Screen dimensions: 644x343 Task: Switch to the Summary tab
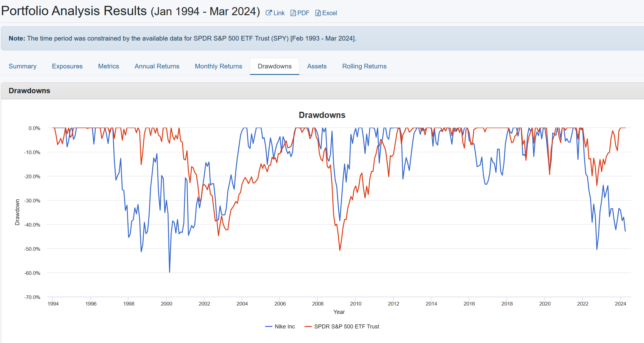(23, 66)
